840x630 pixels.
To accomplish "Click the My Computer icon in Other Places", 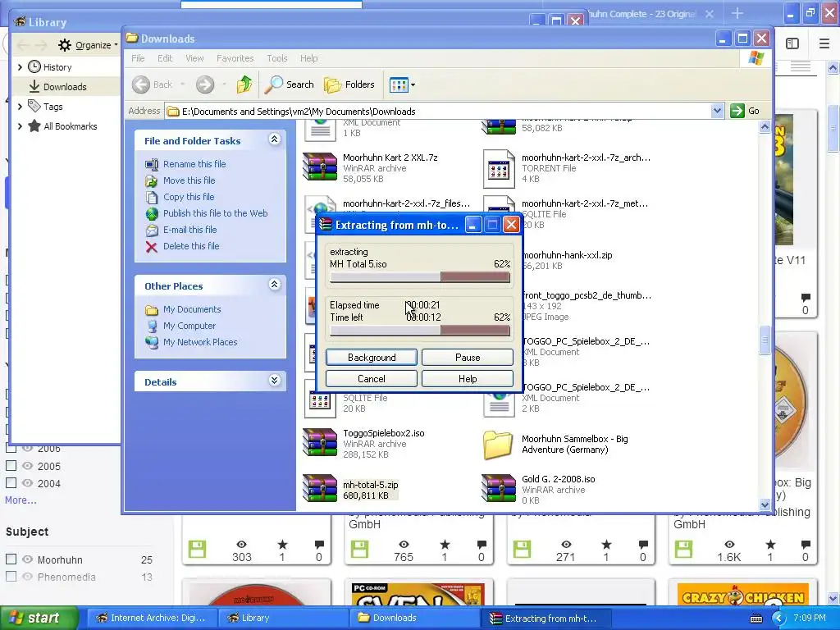I will (x=152, y=326).
